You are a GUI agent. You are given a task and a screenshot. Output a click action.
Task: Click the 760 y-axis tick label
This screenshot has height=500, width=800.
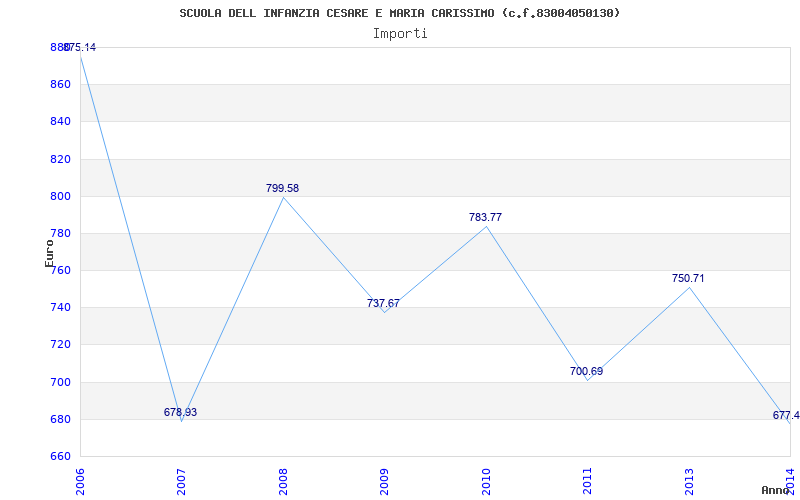(60, 270)
